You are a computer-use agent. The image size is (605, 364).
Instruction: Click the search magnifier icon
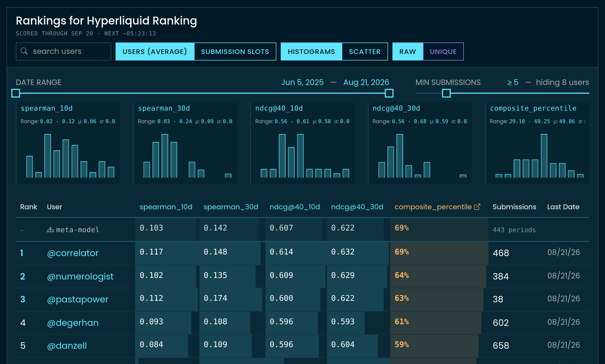[24, 51]
